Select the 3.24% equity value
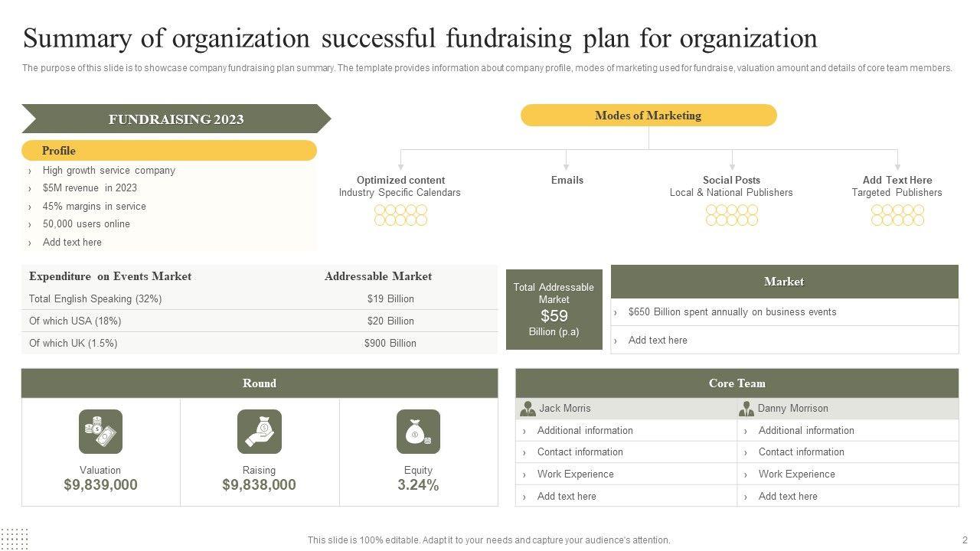The height and width of the screenshot is (551, 980). tap(418, 485)
